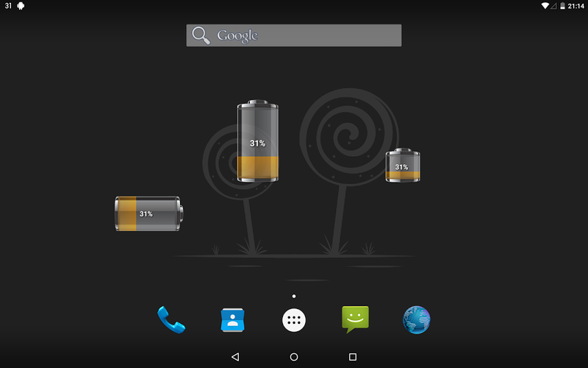Tap the Google search bar

pos(294,35)
